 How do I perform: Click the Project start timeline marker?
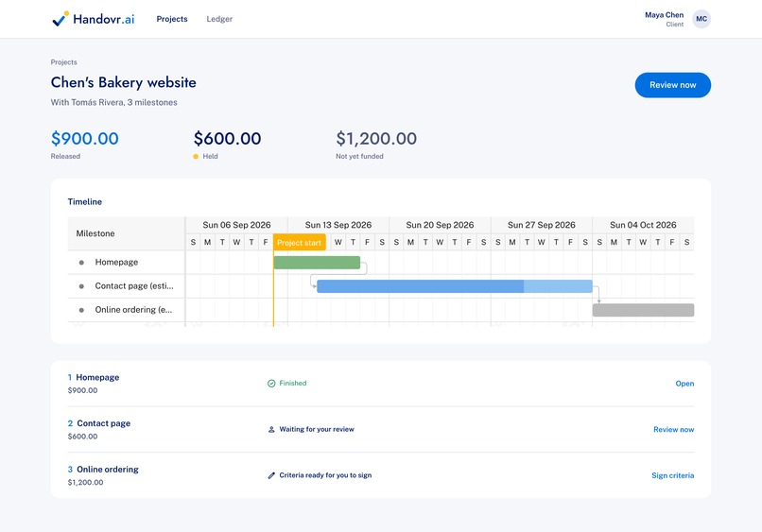pos(300,243)
